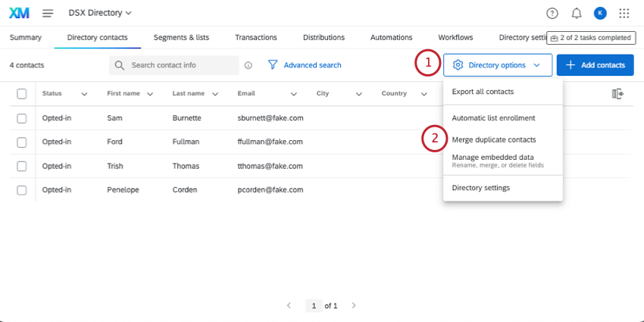The height and width of the screenshot is (322, 644).
Task: Select Merge duplicate contacts menu item
Action: (493, 139)
